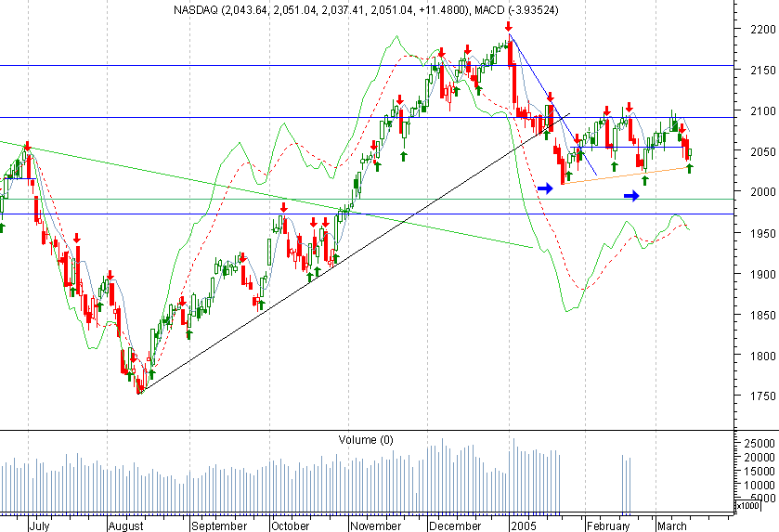Select the 2000 price axis label
The image size is (779, 532).
762,191
